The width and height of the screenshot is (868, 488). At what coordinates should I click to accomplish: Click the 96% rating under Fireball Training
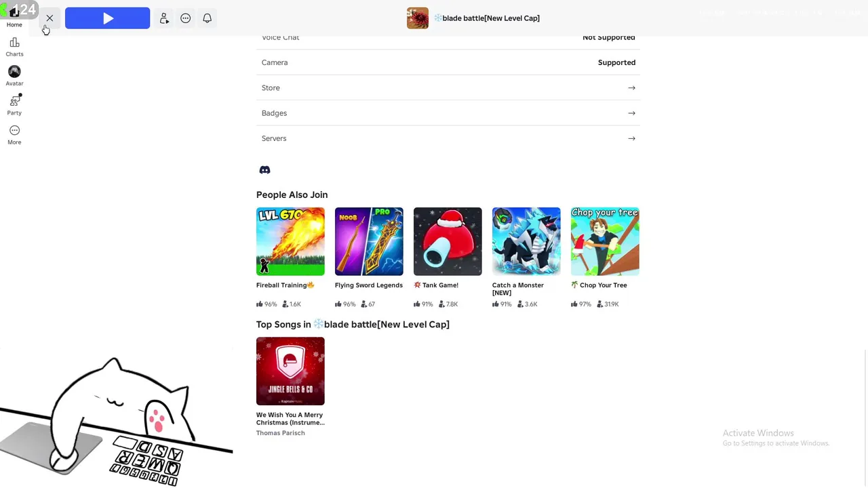pos(267,304)
